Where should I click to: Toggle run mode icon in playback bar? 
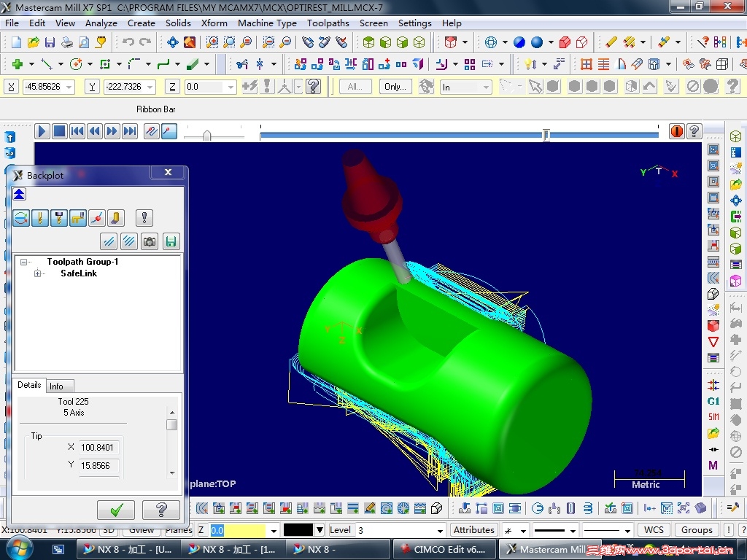tap(169, 131)
